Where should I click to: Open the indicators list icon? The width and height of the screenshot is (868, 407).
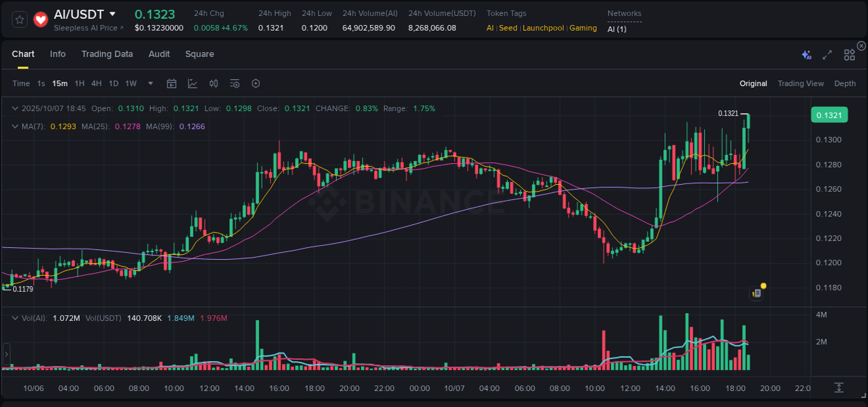point(234,83)
